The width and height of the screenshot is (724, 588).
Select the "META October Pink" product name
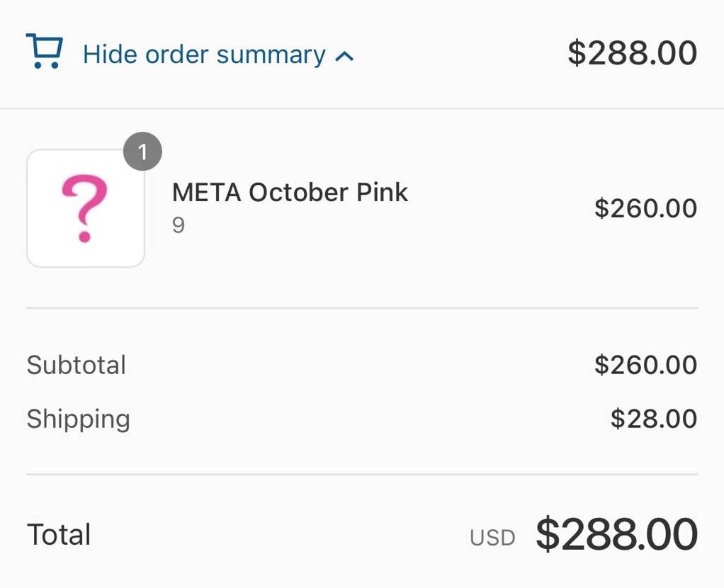click(290, 193)
